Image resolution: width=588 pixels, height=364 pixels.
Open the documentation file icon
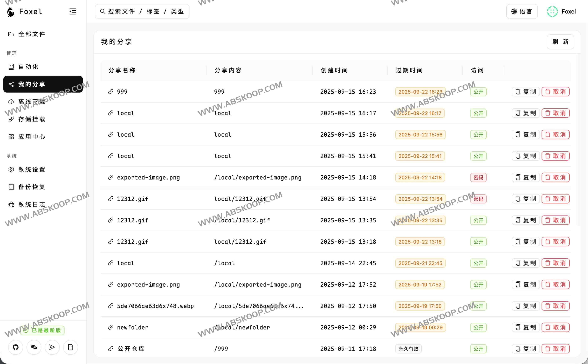click(70, 347)
